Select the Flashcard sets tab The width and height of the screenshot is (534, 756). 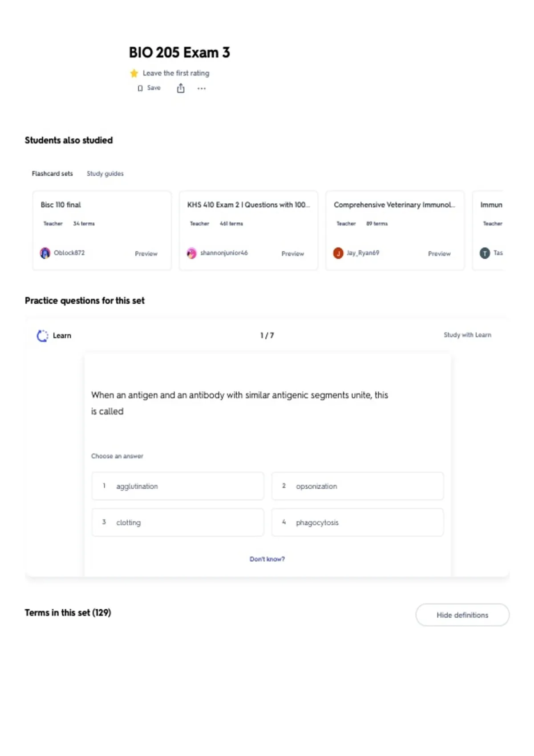point(52,173)
